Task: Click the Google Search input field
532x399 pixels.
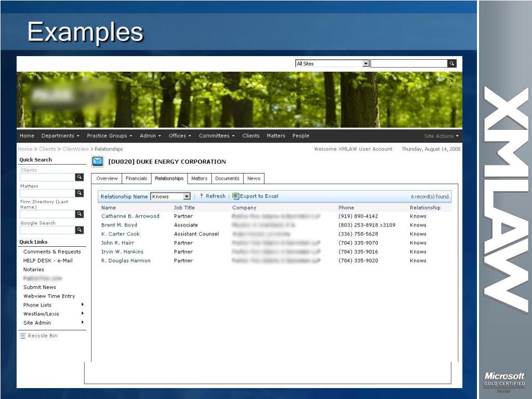Action: click(47, 230)
